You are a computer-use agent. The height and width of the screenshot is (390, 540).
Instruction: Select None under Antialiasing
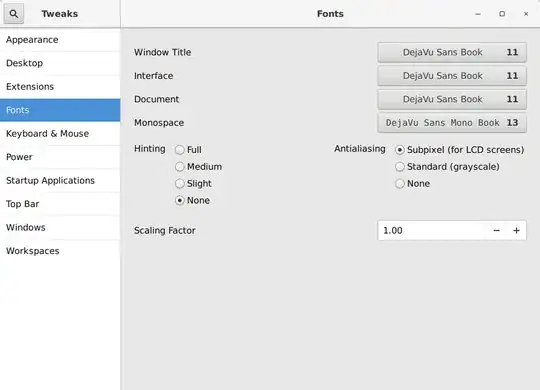point(399,184)
